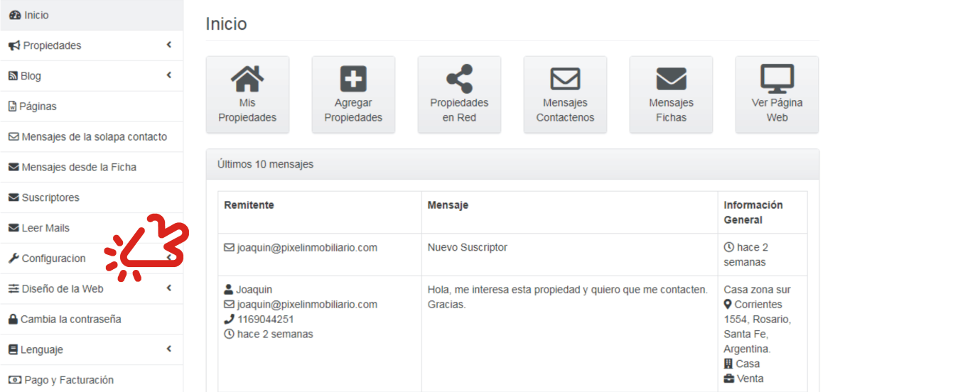Viewport: 980px width, 392px height.
Task: Click the Mensajes Fichas envelope icon
Action: 671,79
